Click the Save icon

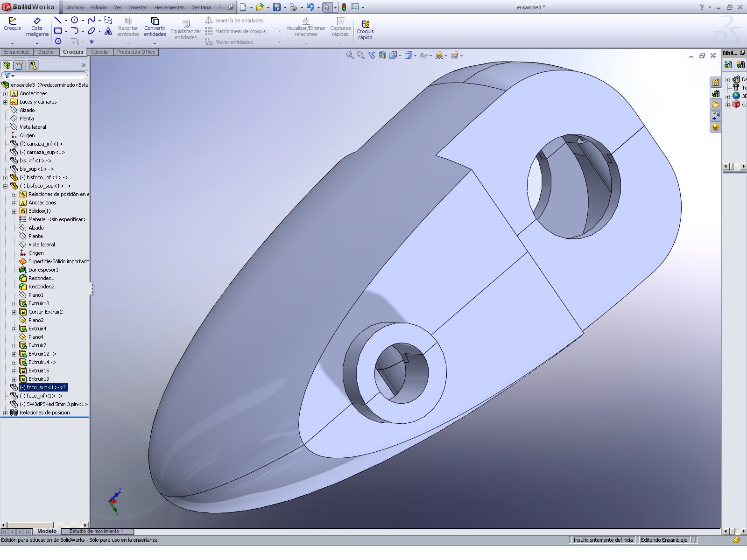tap(277, 7)
